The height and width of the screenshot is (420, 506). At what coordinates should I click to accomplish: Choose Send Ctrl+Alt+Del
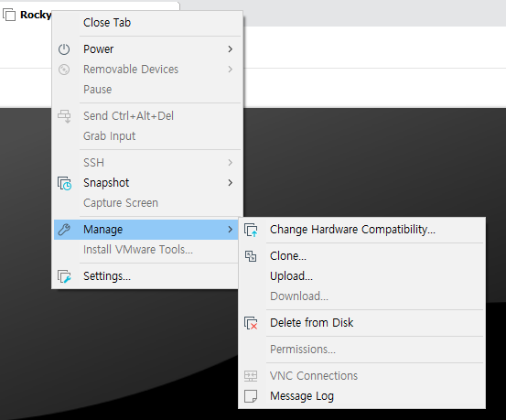(x=147, y=116)
